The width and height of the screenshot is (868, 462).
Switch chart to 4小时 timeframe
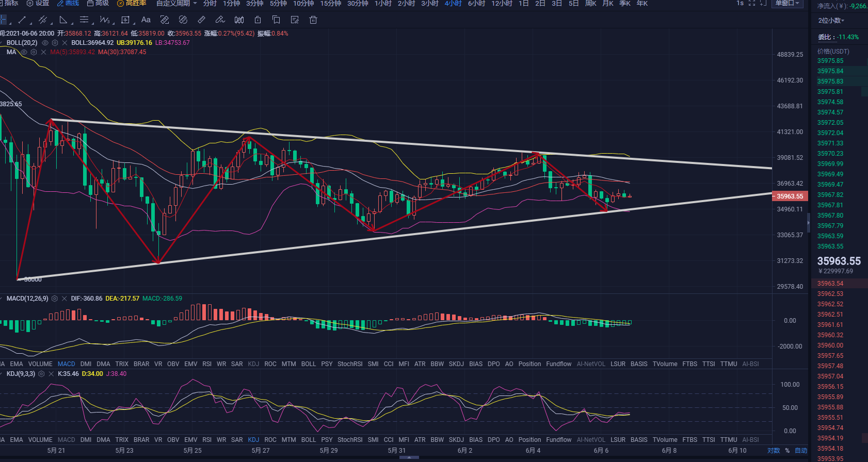453,3
